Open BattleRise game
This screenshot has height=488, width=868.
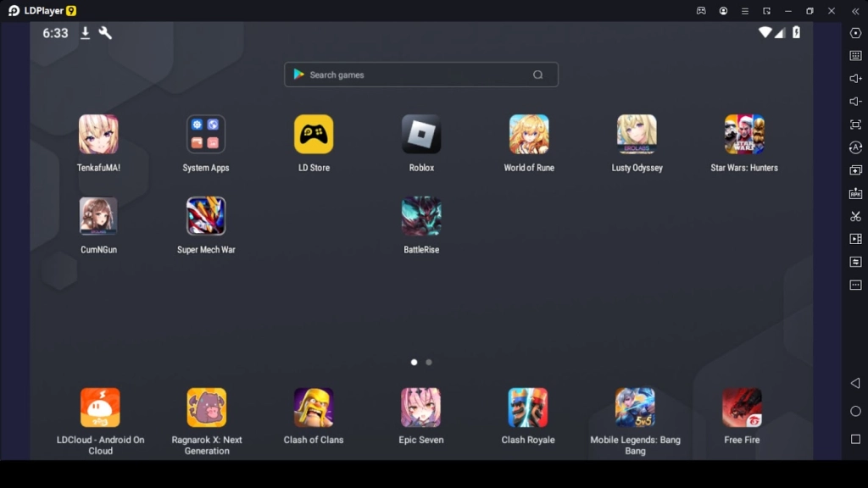click(421, 216)
